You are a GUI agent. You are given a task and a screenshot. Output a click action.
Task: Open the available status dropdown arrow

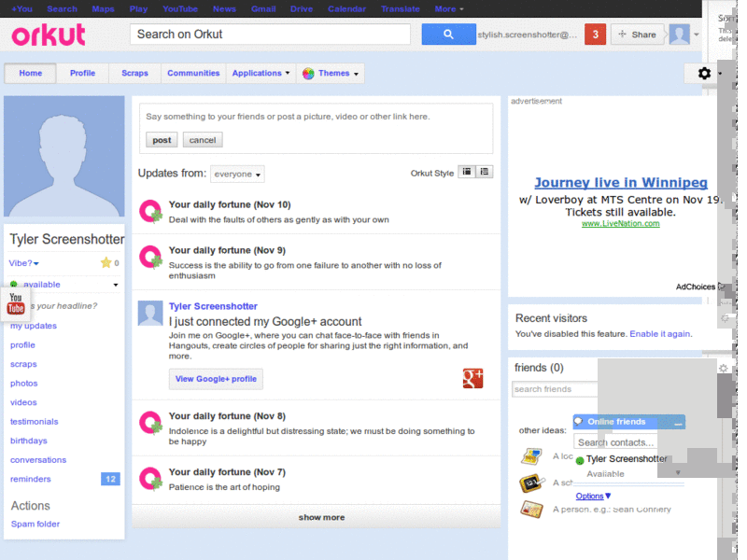click(115, 285)
